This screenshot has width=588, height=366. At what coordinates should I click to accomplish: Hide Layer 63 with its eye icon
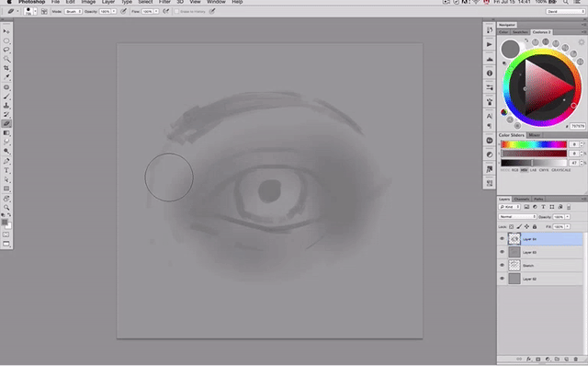click(503, 252)
